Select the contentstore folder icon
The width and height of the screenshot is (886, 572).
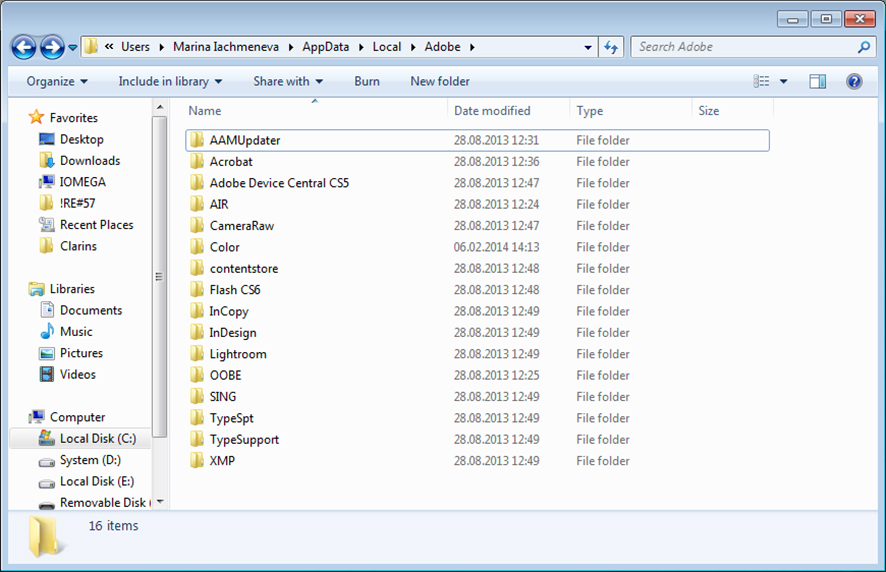197,268
